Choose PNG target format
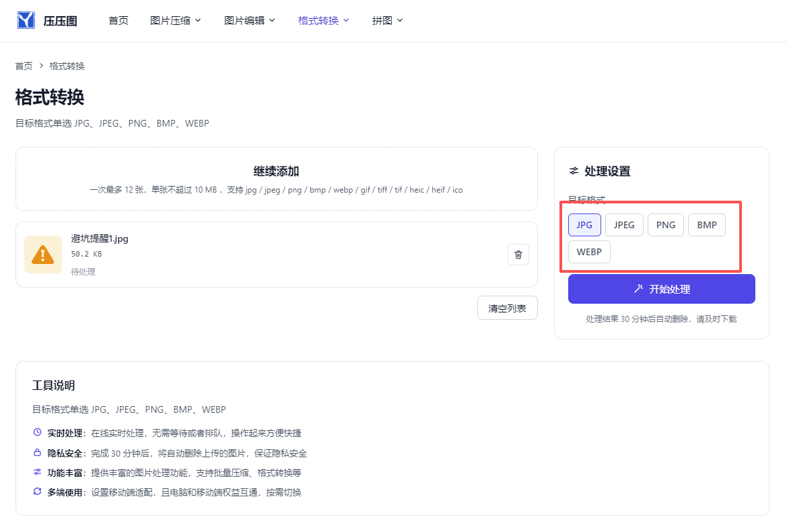 pyautogui.click(x=666, y=225)
